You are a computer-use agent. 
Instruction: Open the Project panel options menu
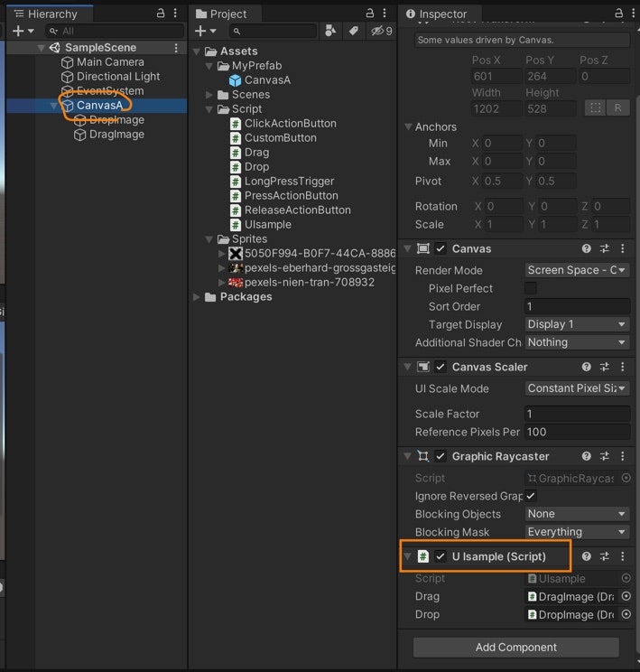tap(385, 14)
